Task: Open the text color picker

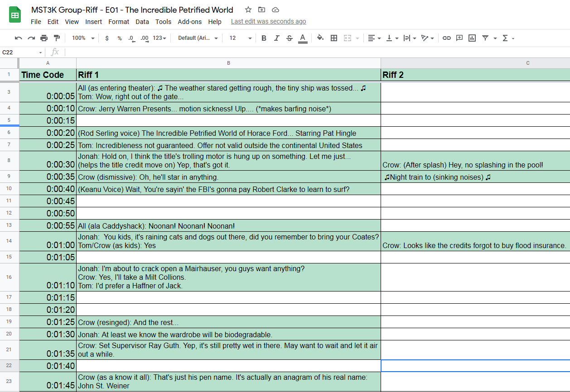Action: 303,38
